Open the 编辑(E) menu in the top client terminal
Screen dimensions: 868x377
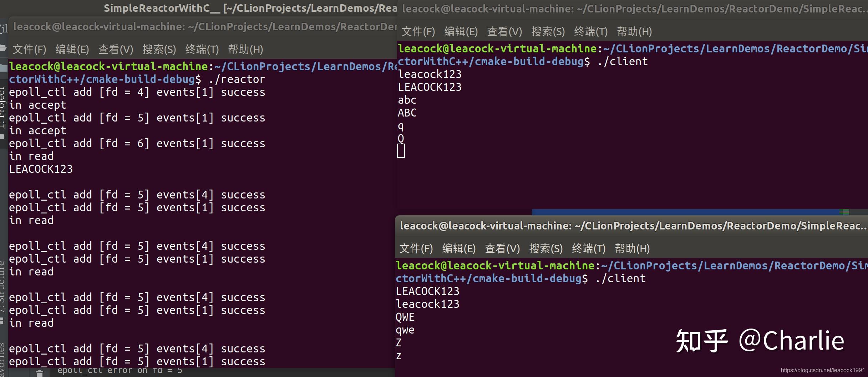[461, 32]
